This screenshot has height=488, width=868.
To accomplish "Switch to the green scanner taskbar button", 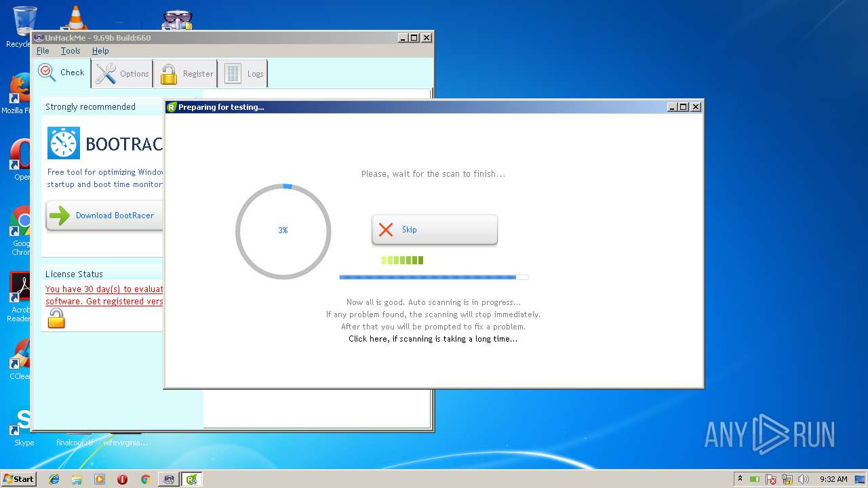I will [x=192, y=479].
